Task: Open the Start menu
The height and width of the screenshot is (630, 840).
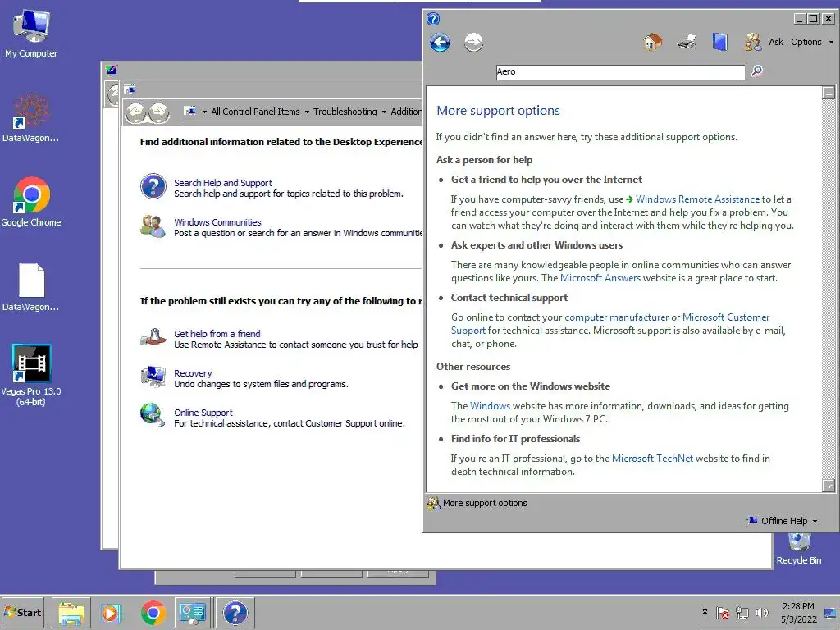Action: coord(22,612)
